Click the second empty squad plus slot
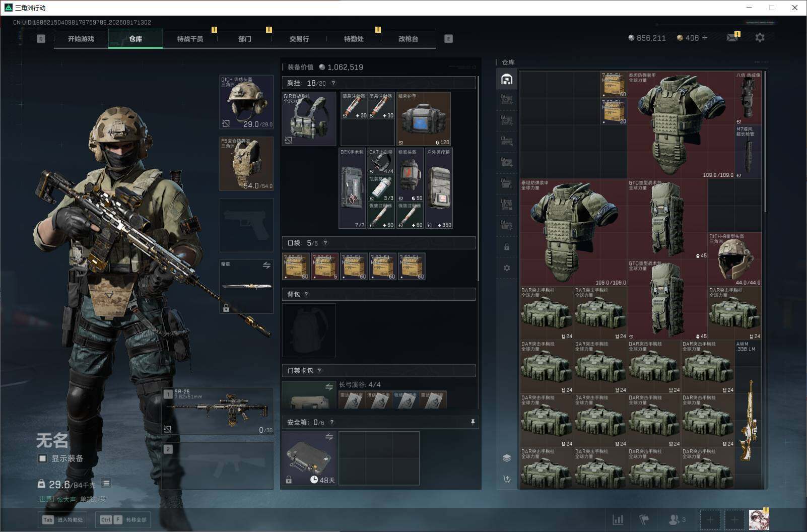Image resolution: width=807 pixels, height=532 pixels. coord(734,519)
